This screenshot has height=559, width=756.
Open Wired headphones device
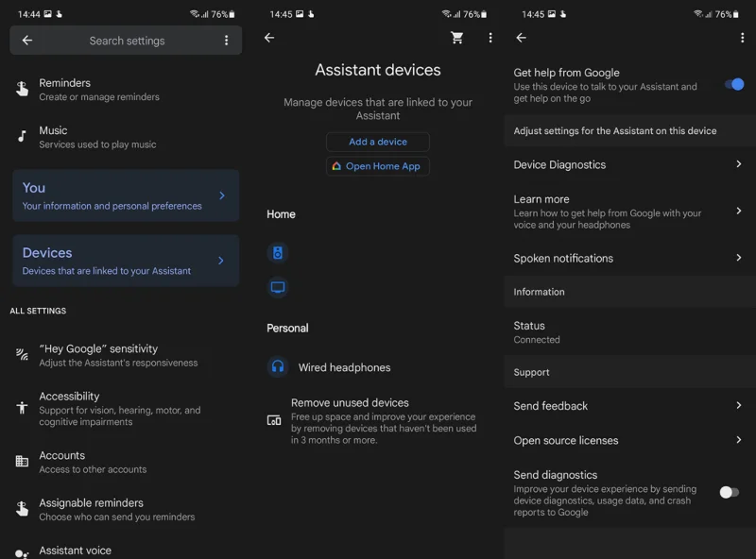click(377, 367)
